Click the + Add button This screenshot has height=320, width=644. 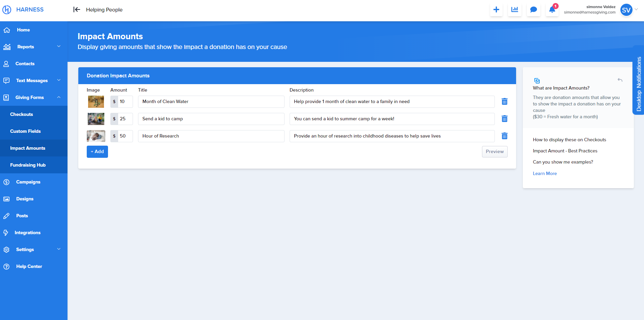pyautogui.click(x=97, y=152)
